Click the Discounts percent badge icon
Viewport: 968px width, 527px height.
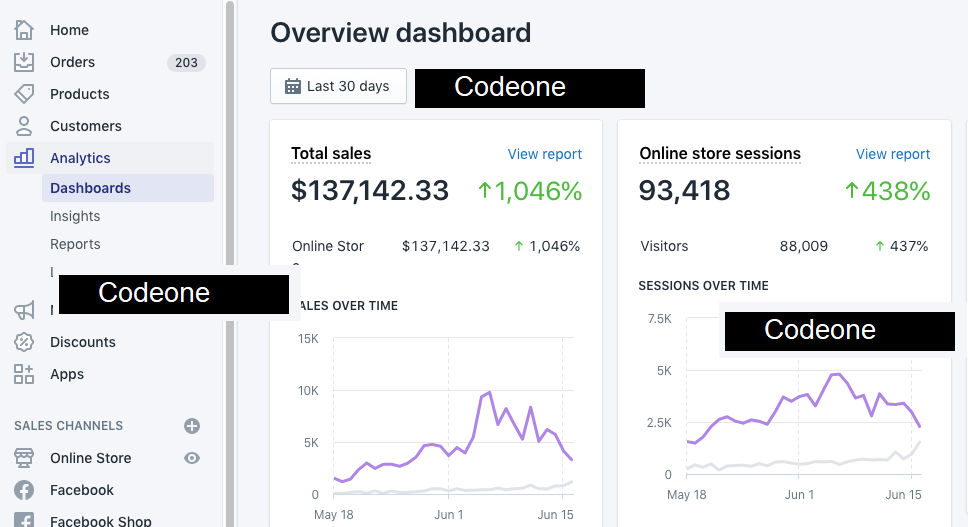pos(24,342)
